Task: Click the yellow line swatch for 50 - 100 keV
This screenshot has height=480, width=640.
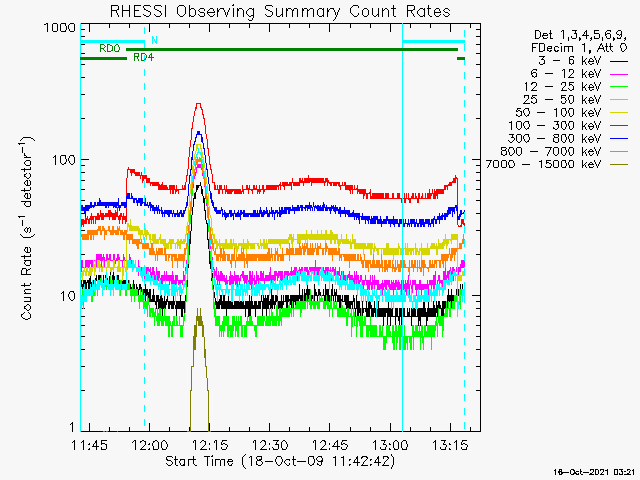Action: point(619,113)
